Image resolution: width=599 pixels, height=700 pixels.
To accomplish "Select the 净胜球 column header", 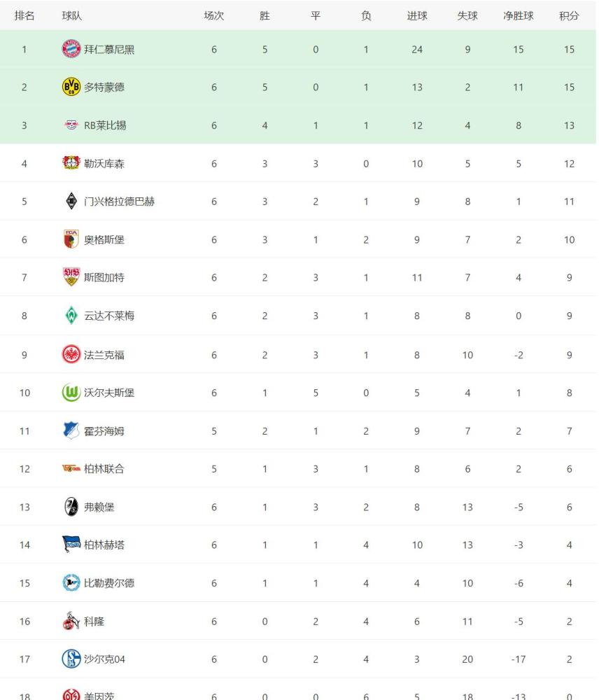I will (519, 16).
